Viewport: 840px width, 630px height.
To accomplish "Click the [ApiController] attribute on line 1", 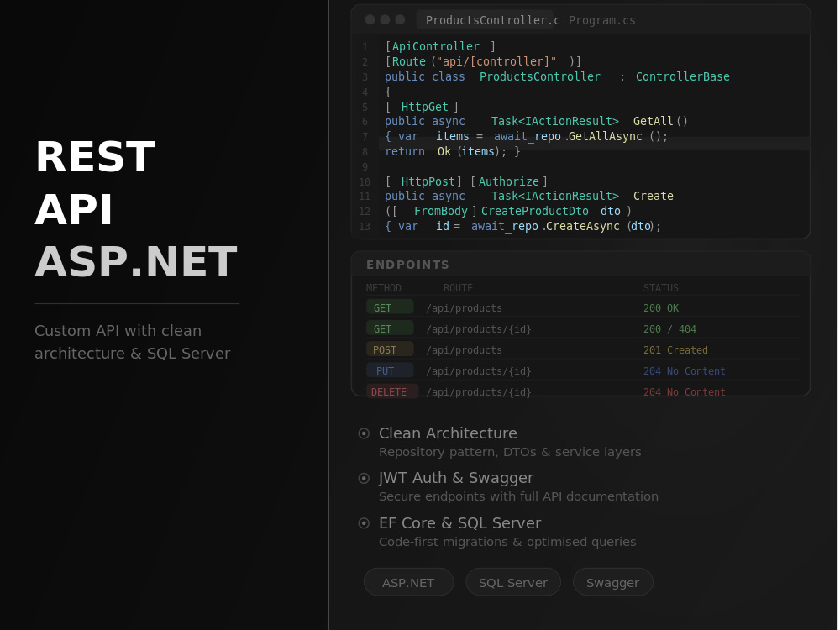I will coord(440,46).
